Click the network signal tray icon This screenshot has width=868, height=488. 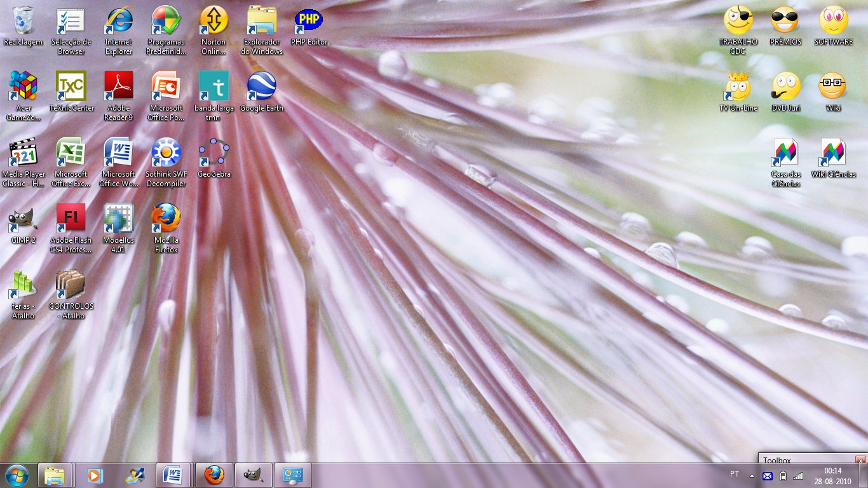(798, 476)
